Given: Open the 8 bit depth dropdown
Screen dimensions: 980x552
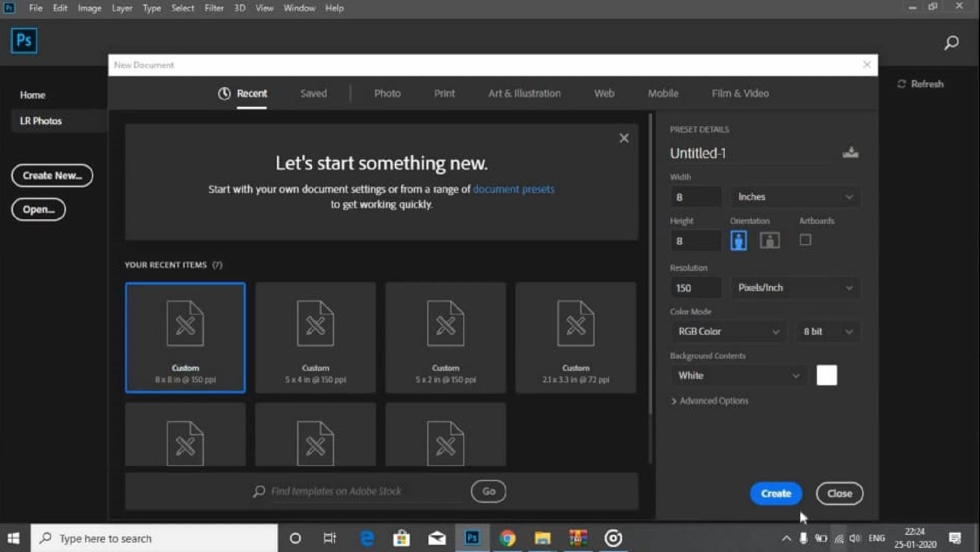Looking at the screenshot, I should click(x=827, y=332).
